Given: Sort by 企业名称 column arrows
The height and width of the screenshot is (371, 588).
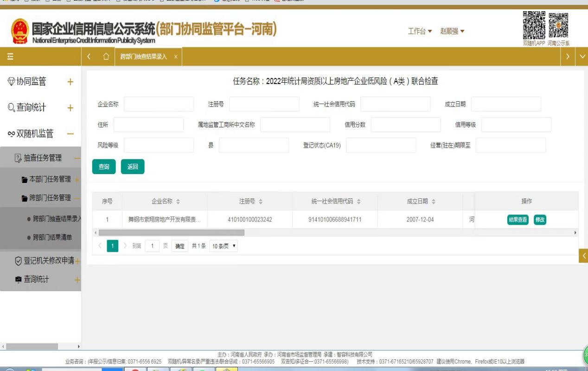Looking at the screenshot, I should coord(179,202).
